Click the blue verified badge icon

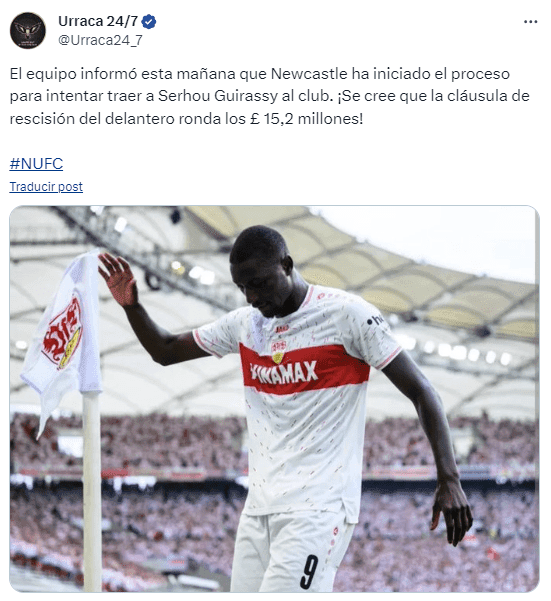[x=149, y=22]
